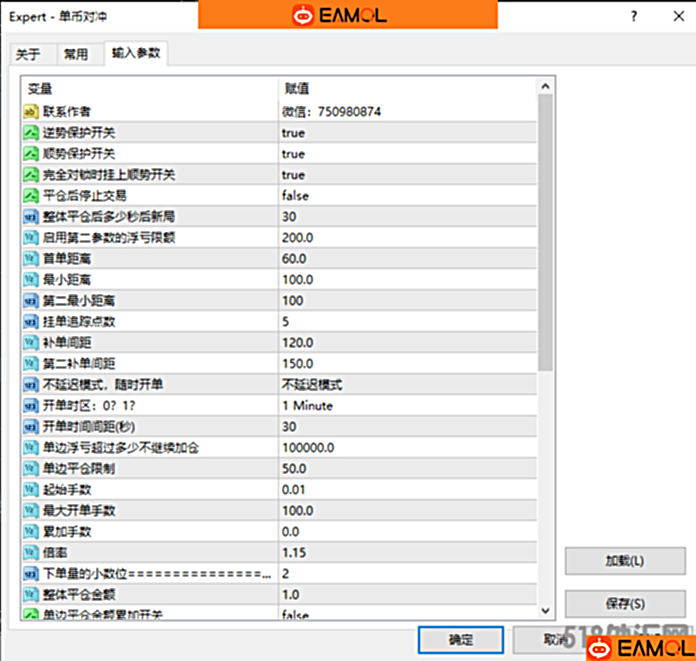Cancel with the 取消 button

click(x=555, y=640)
